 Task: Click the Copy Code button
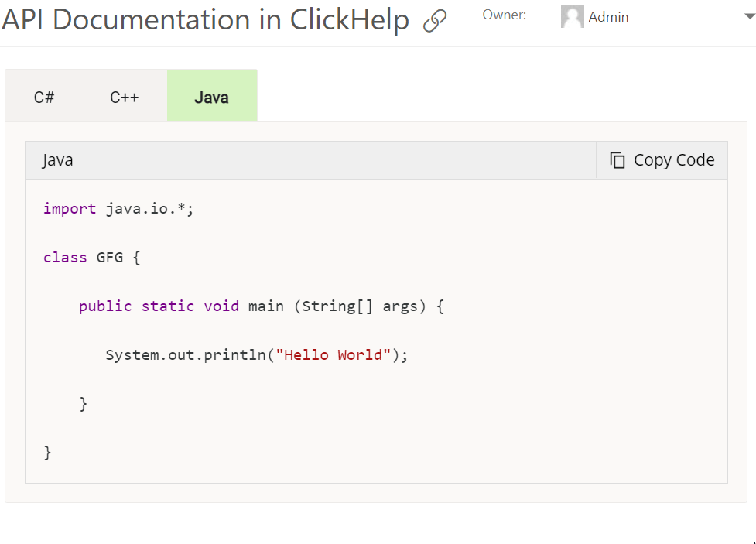[662, 159]
